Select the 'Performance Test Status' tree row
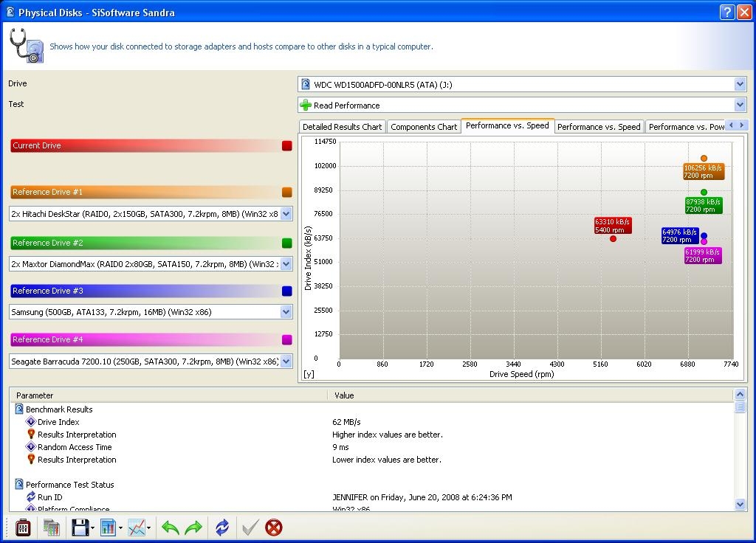This screenshot has width=756, height=543. (70, 484)
